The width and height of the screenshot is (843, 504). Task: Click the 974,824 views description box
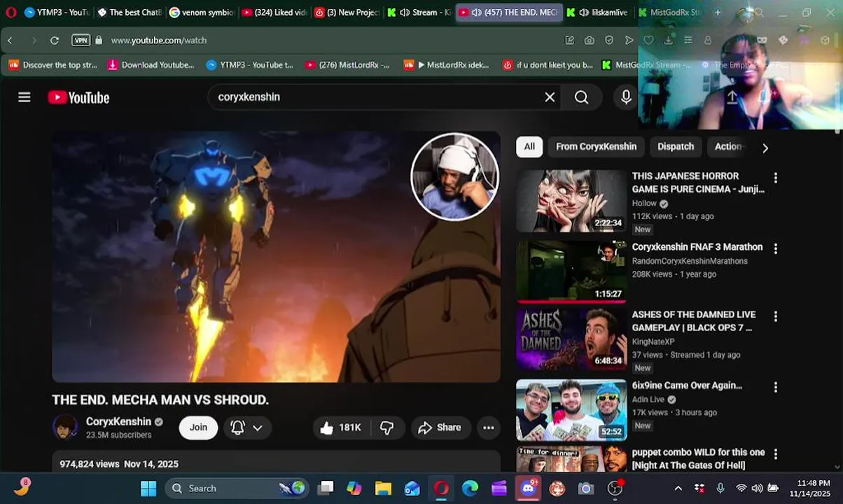tap(277, 463)
